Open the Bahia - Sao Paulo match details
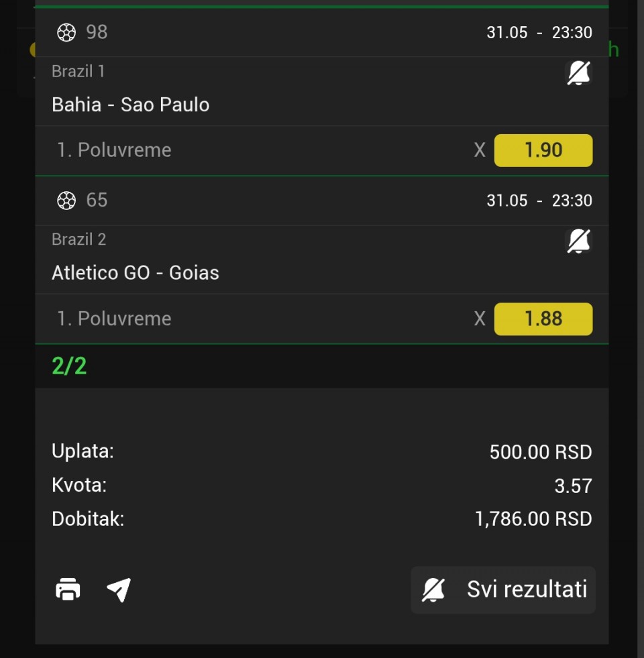Viewport: 644px width, 658px height. click(x=131, y=105)
